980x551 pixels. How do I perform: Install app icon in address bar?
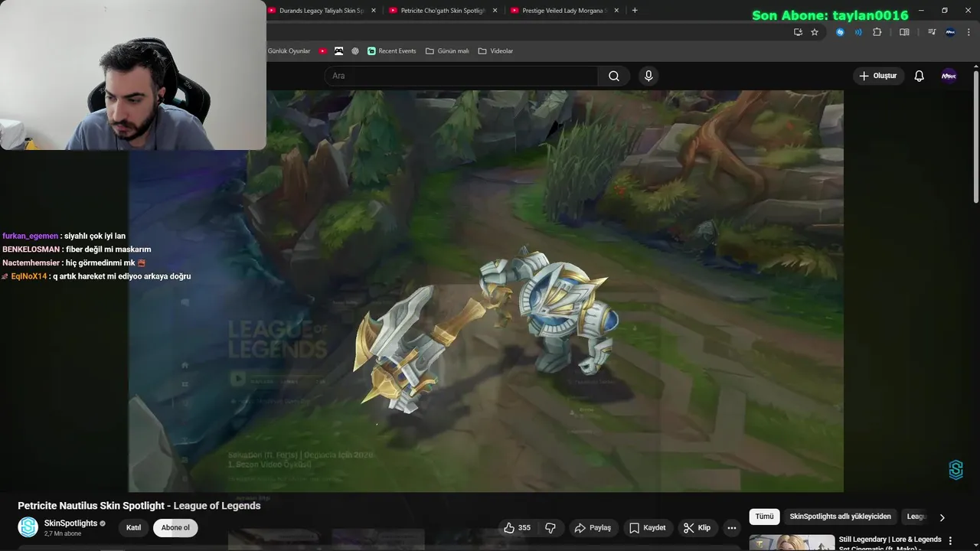click(x=798, y=32)
